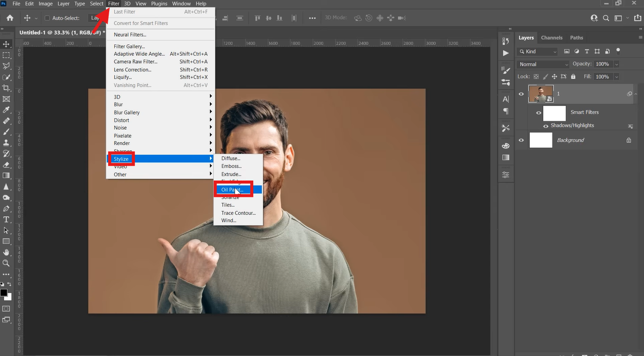644x356 pixels.
Task: Open the Fill value dropdown arrow
Action: (616, 77)
